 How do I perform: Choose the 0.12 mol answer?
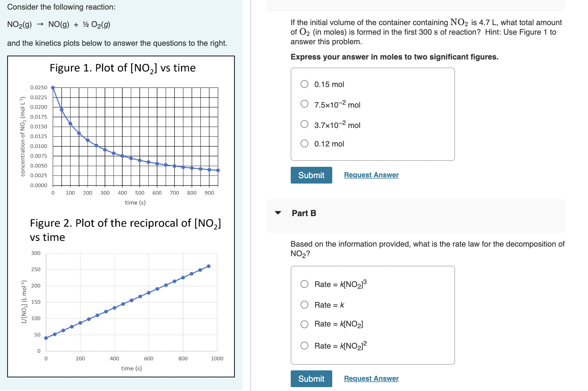tap(304, 143)
